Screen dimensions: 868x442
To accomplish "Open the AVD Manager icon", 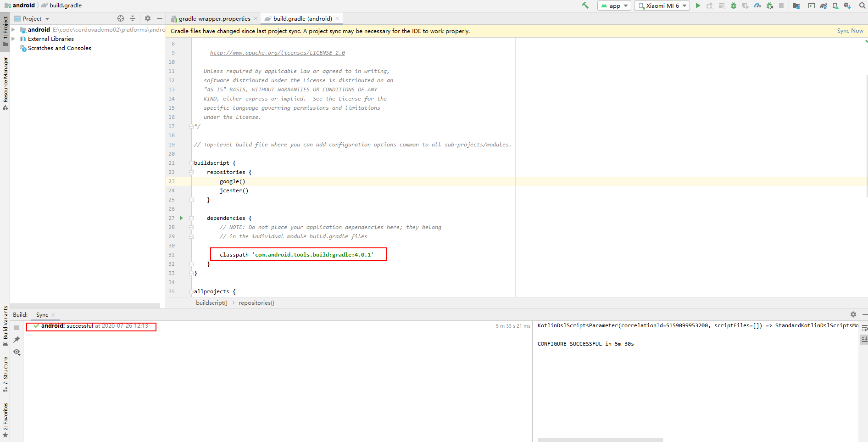I will tap(835, 6).
